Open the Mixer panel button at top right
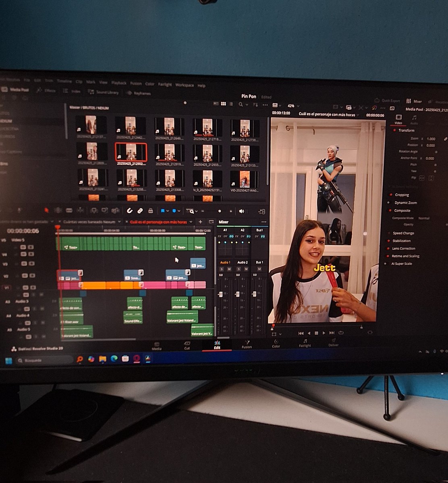Screen dimensions: 448x483 point(414,101)
